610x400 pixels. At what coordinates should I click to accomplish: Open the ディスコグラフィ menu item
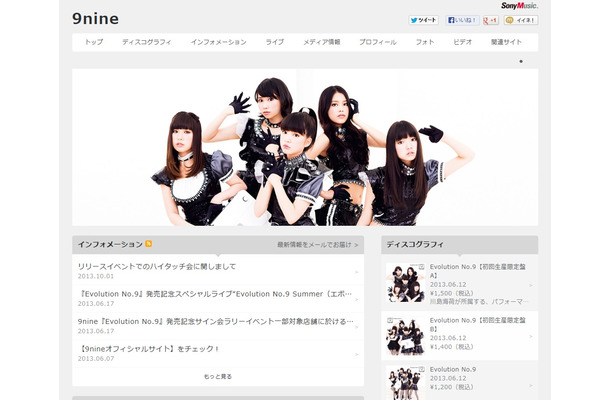tap(147, 42)
